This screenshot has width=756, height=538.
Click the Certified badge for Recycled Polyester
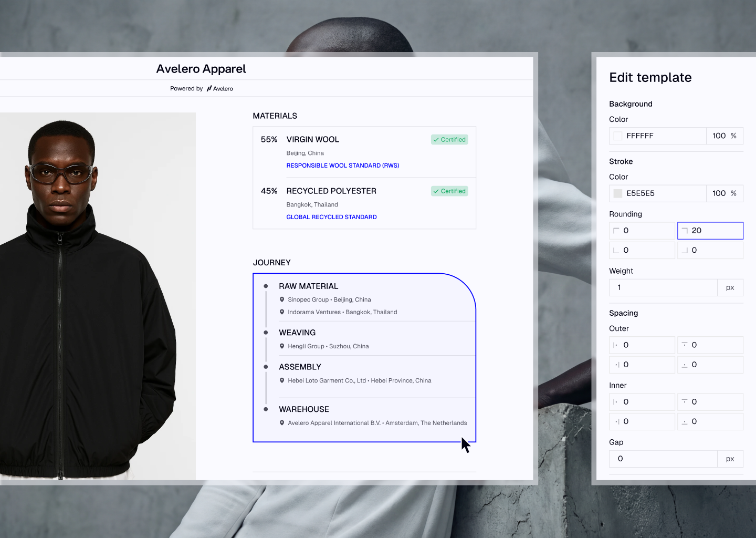(x=450, y=191)
